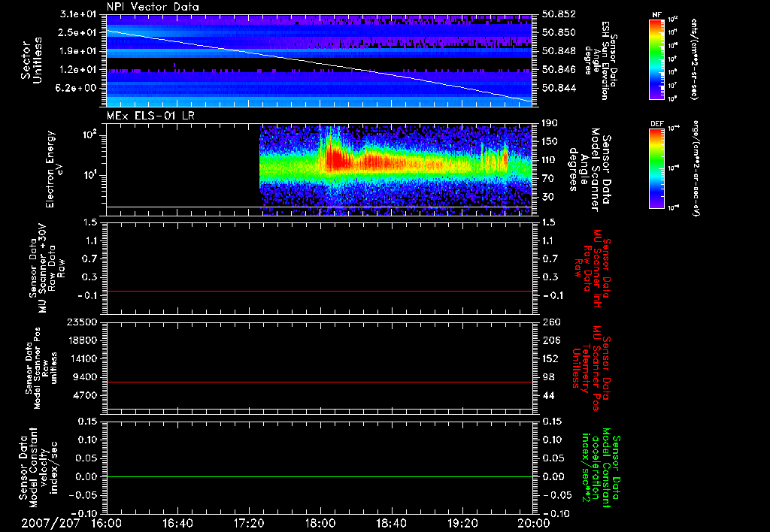Click the "Electron Energy eV" axis label

coord(54,169)
